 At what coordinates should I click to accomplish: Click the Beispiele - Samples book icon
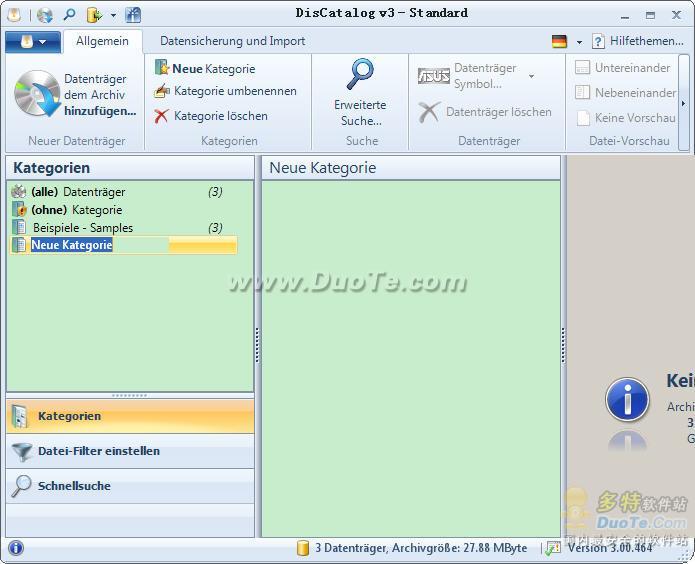pyautogui.click(x=19, y=227)
